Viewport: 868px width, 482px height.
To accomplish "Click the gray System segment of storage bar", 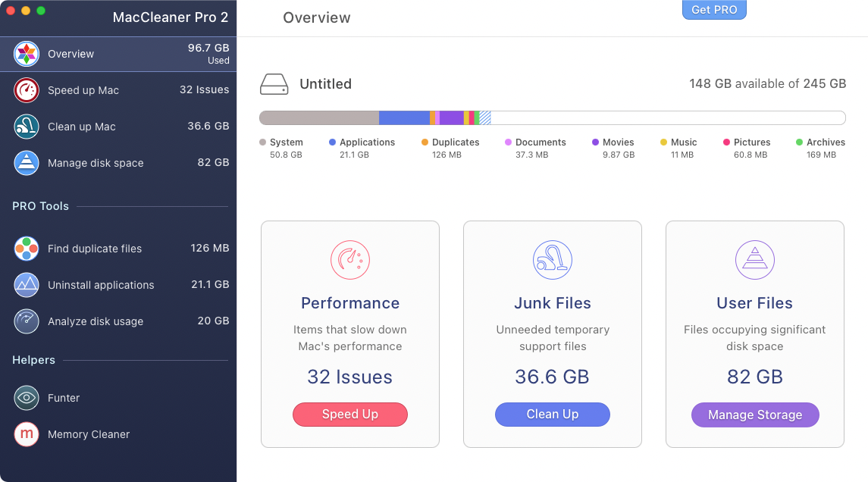I will click(x=318, y=117).
